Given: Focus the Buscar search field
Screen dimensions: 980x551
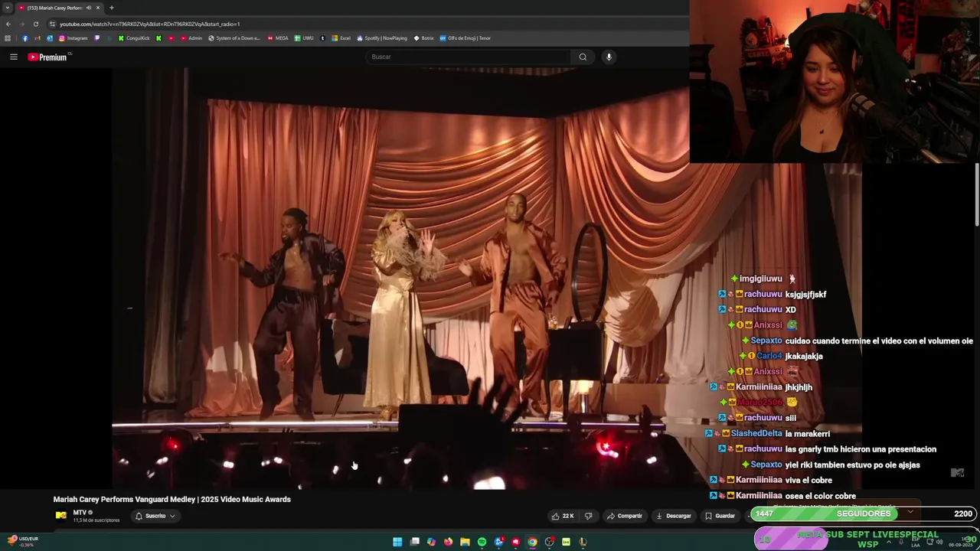Looking at the screenshot, I should point(469,57).
